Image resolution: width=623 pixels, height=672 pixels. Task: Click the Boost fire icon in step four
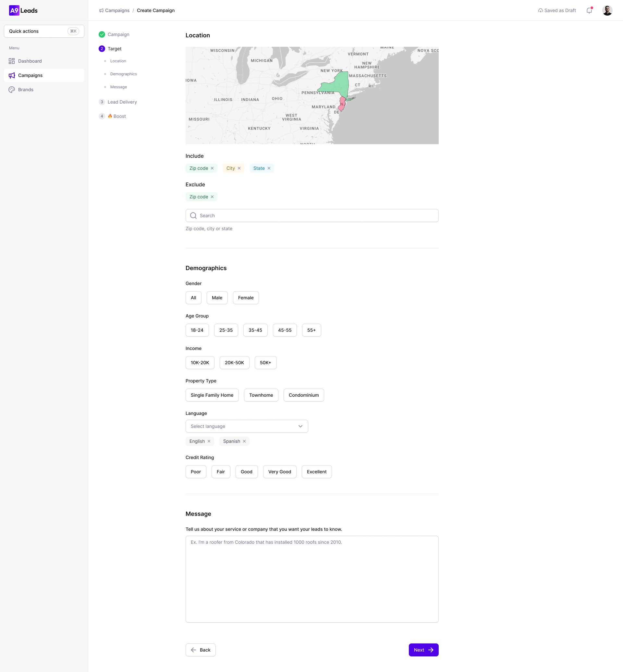[110, 116]
